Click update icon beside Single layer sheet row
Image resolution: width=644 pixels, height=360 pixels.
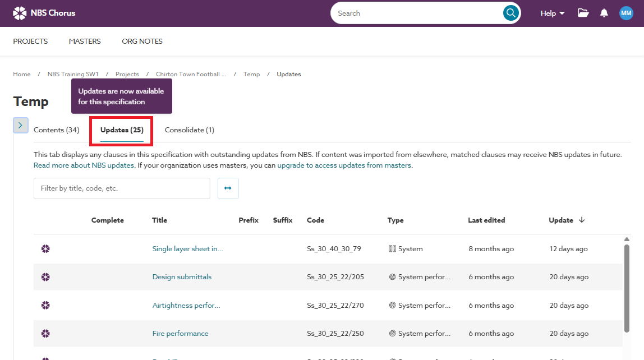click(45, 249)
